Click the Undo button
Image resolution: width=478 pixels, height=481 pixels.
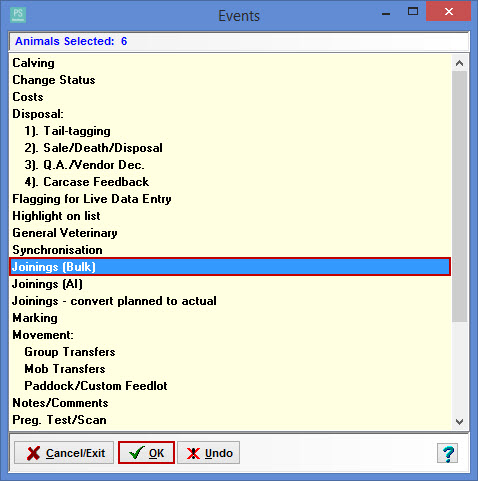(208, 453)
